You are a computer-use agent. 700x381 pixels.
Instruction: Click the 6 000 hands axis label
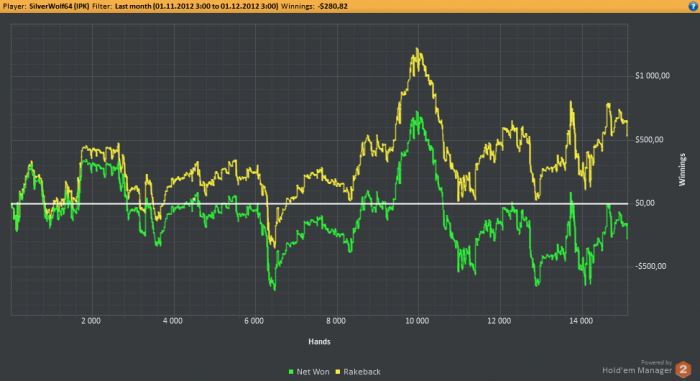point(254,321)
